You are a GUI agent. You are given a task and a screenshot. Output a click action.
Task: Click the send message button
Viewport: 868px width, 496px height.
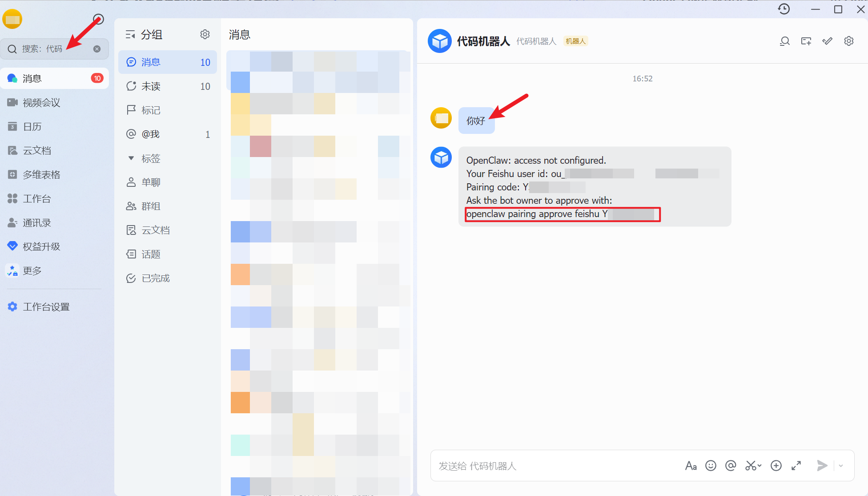(x=822, y=466)
